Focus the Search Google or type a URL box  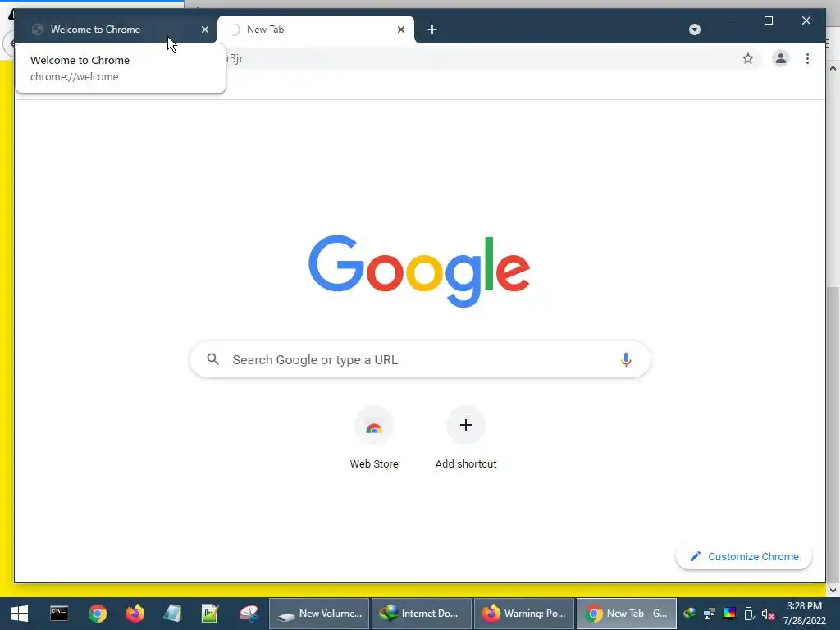click(420, 359)
